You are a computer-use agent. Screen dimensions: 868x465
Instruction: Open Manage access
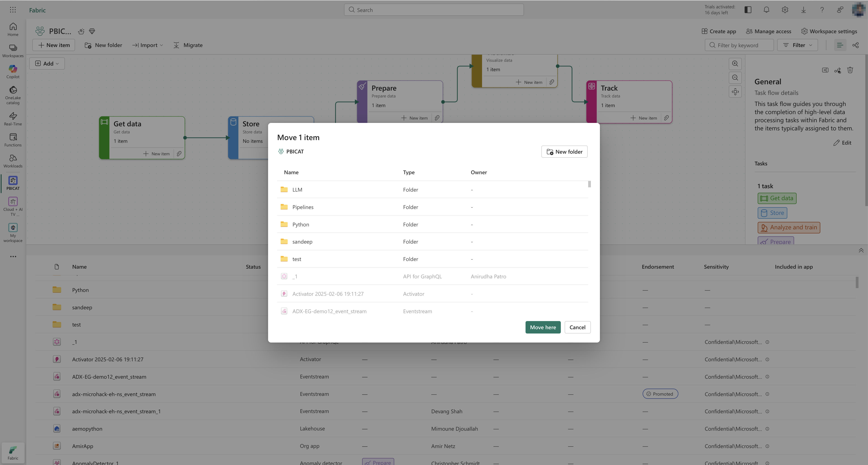click(768, 31)
